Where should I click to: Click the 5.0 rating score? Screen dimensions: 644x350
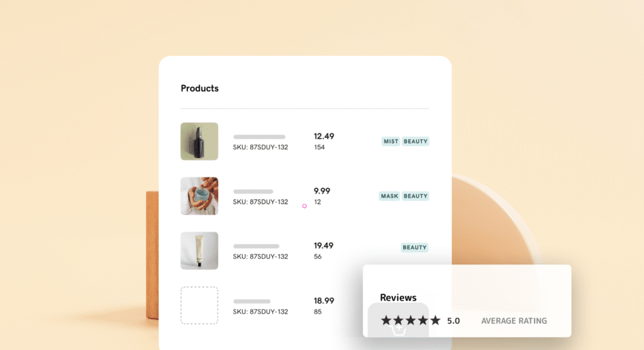tap(453, 321)
